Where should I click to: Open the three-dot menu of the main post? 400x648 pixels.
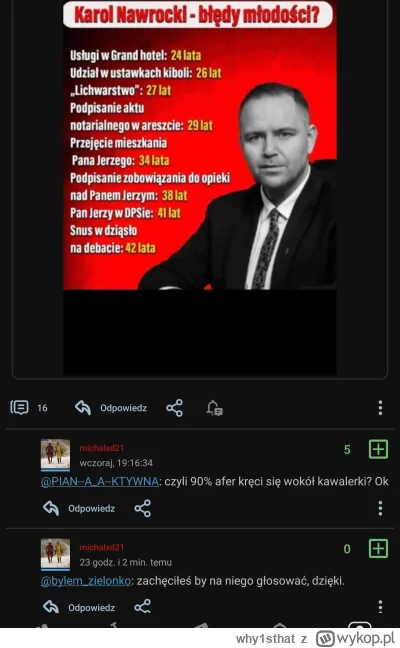[x=380, y=408]
